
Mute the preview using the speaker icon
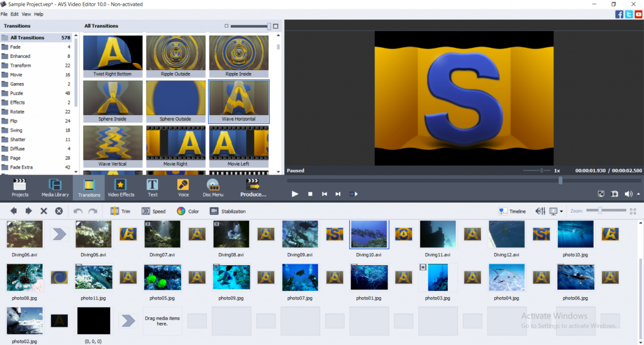(x=628, y=194)
